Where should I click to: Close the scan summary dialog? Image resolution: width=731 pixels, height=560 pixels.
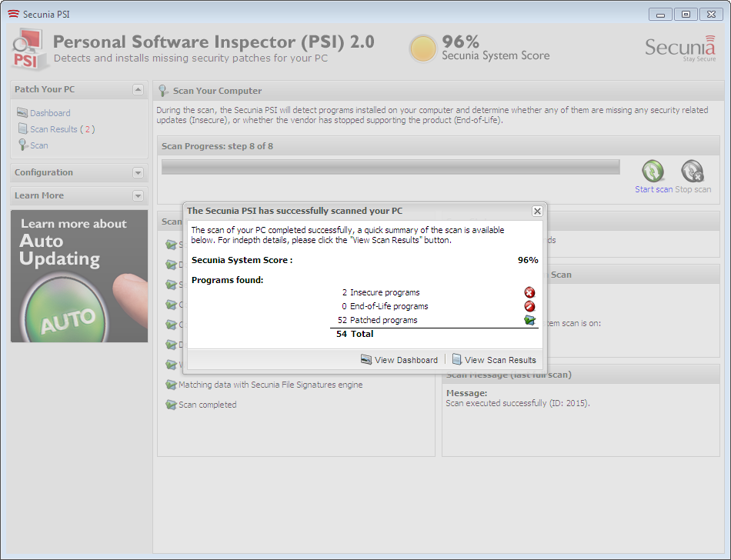pyautogui.click(x=537, y=211)
